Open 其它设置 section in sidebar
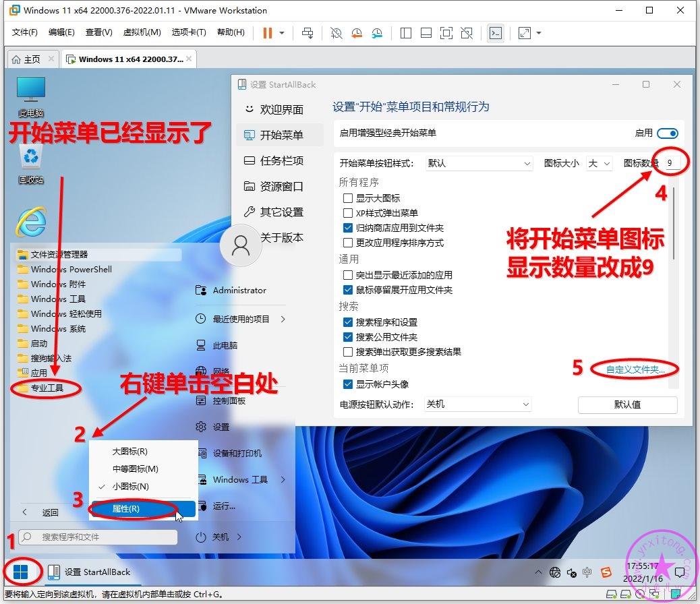Screen dimensions: 700x604 280,212
